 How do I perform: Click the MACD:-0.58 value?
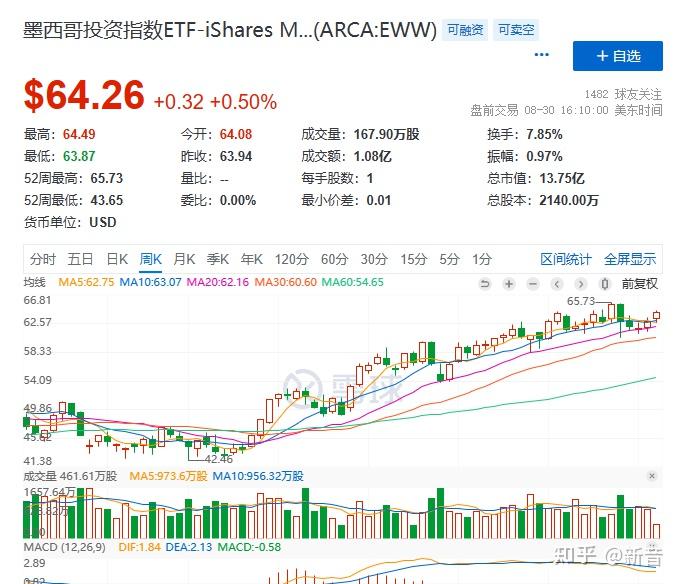(249, 547)
